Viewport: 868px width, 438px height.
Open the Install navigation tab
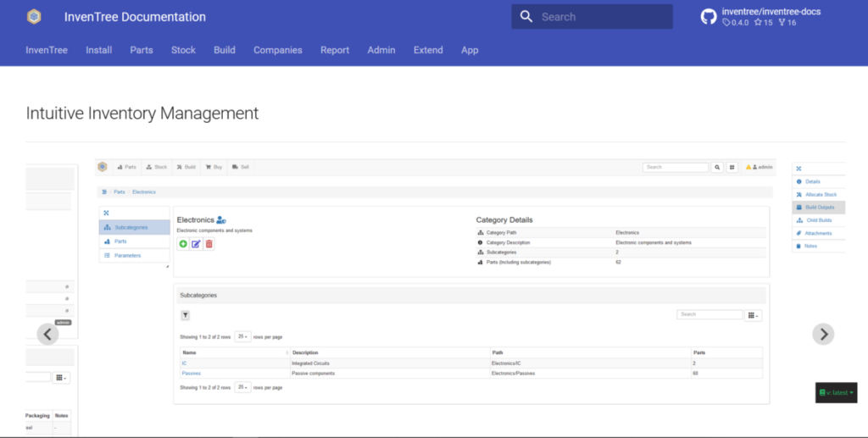(99, 50)
